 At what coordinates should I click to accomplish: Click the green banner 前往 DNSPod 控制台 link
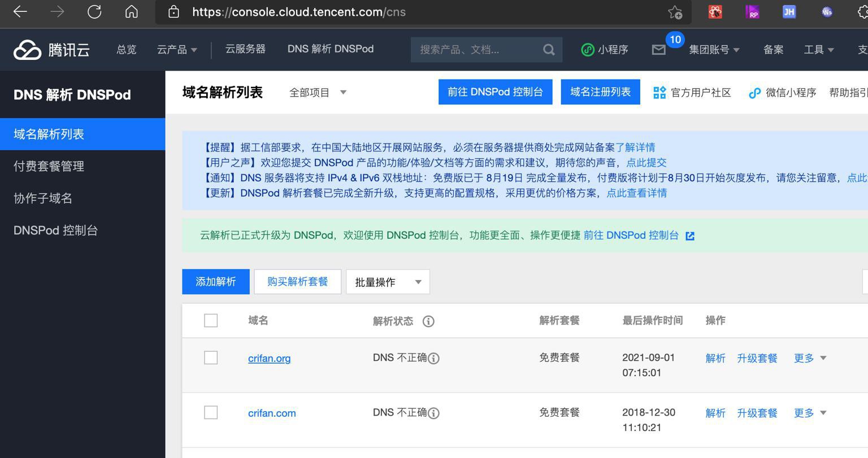coord(631,235)
